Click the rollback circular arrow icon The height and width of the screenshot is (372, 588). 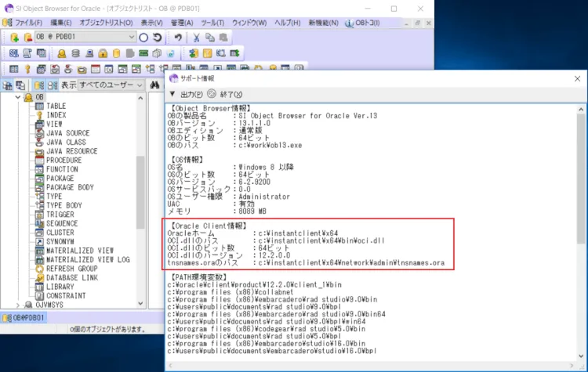(157, 37)
